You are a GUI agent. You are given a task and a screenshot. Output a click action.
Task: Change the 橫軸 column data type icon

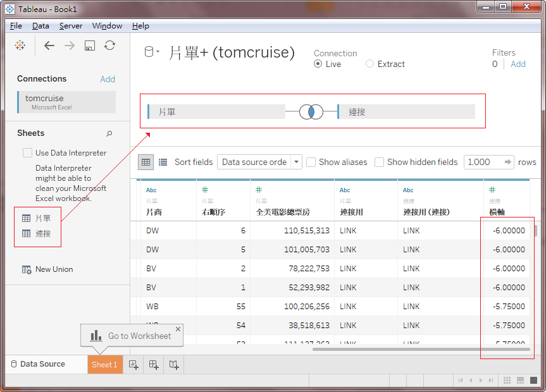492,190
